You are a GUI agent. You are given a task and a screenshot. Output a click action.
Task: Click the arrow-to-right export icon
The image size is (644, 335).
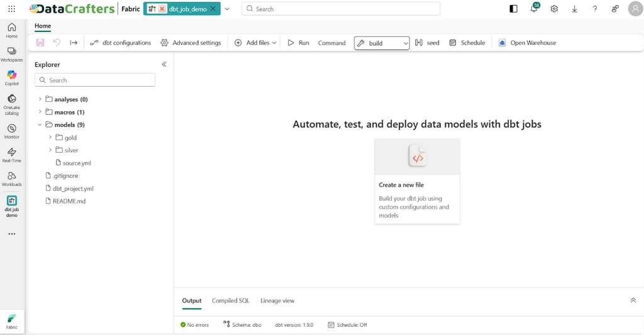tap(74, 43)
